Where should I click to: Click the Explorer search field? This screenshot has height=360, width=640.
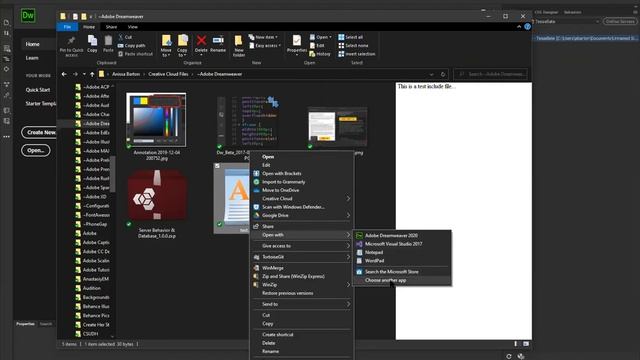491,74
